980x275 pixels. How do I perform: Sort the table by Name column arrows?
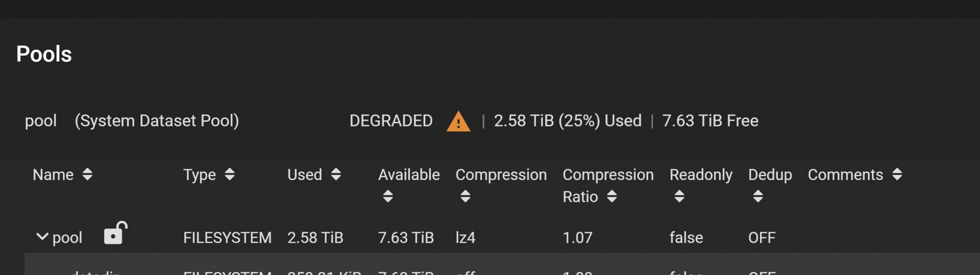coord(87,174)
